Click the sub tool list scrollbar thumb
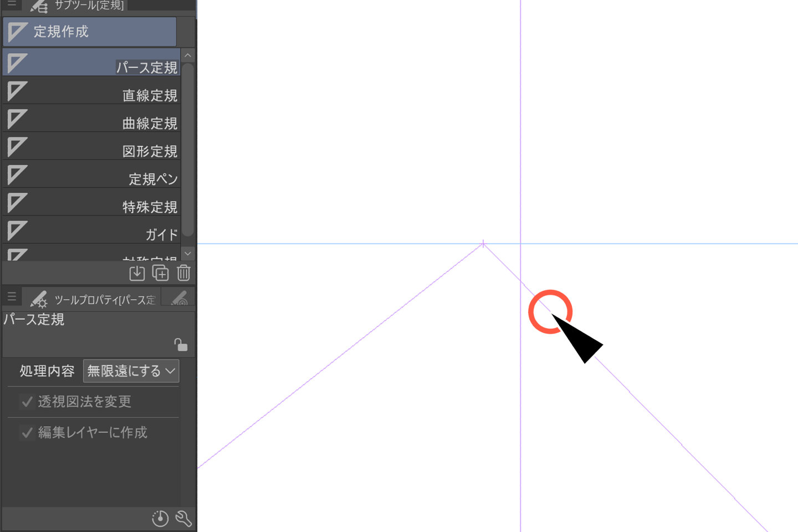This screenshot has height=532, width=798. [x=188, y=150]
